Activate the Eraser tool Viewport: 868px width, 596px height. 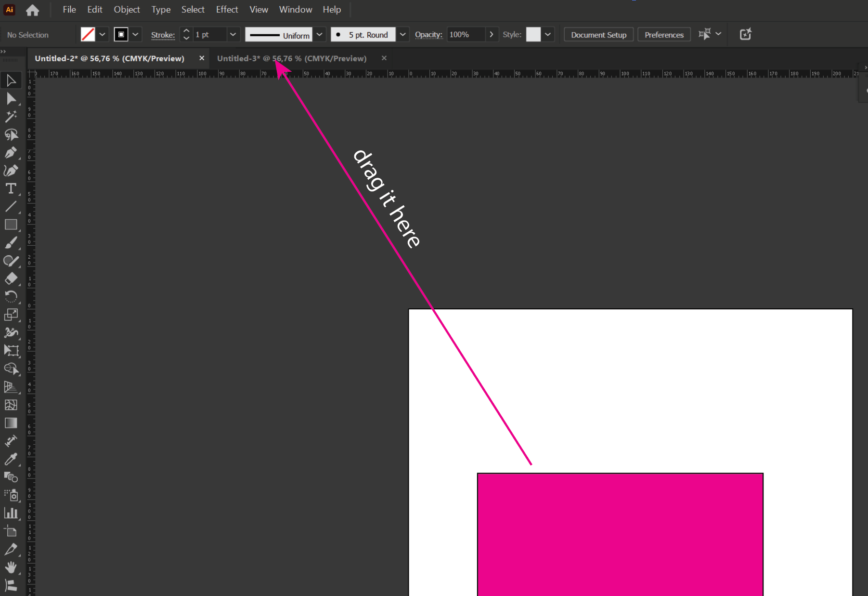point(12,278)
